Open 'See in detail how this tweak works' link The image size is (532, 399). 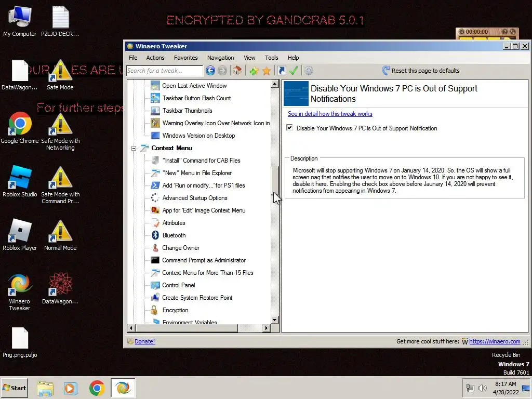click(330, 114)
